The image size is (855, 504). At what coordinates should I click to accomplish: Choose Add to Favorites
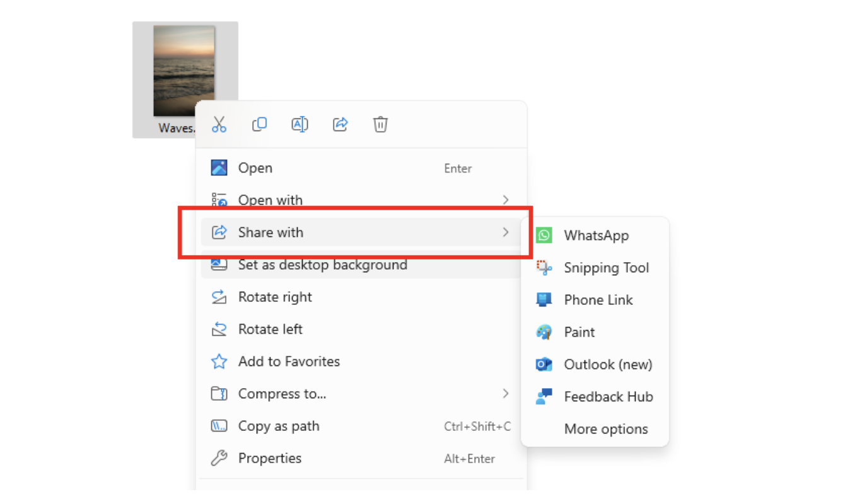pyautogui.click(x=361, y=362)
